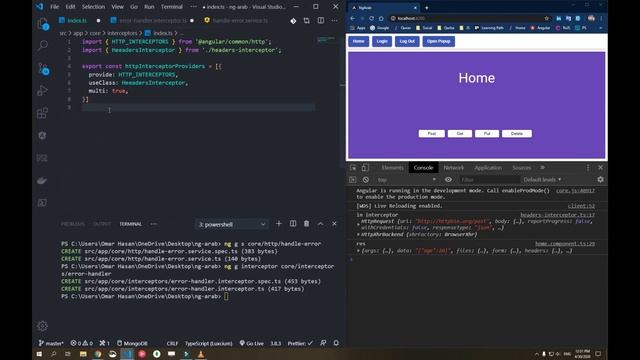Open the Source Control view in VS Code
Image resolution: width=640 pixels, height=360 pixels.
click(43, 69)
